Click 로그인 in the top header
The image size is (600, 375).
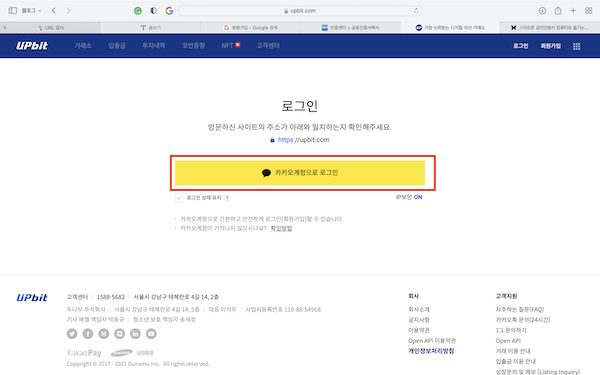coord(520,46)
